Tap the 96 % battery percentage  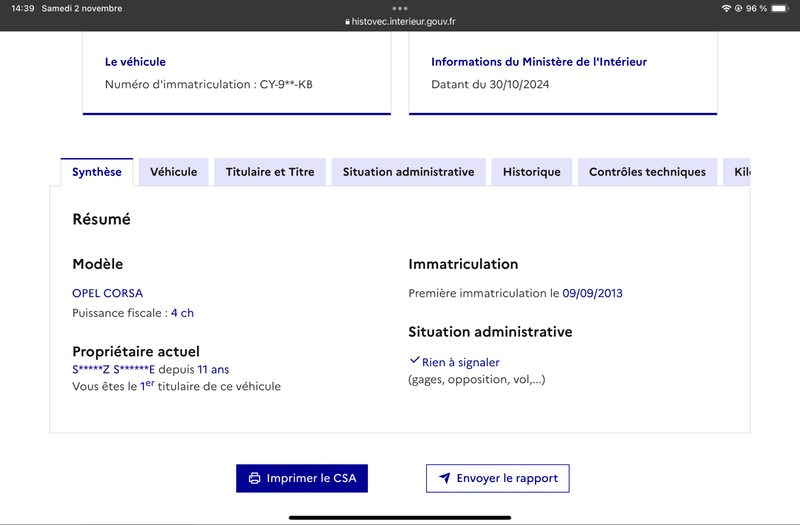(756, 8)
